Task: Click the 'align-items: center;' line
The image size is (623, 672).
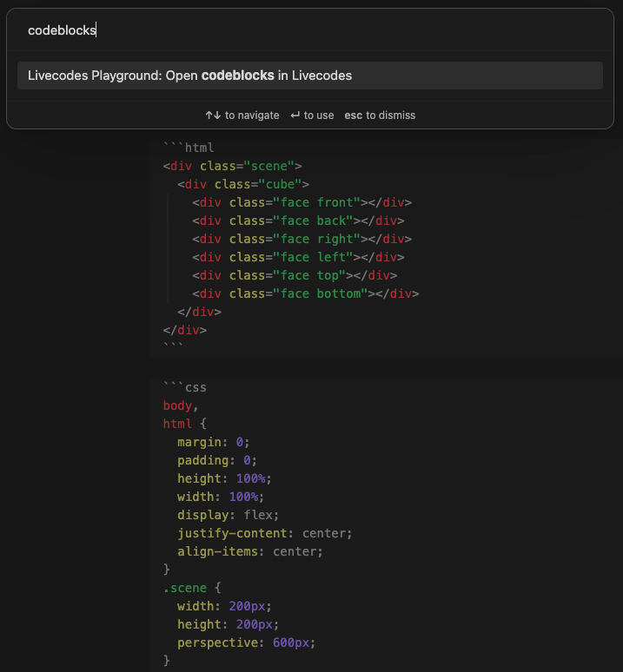Action: pos(250,551)
